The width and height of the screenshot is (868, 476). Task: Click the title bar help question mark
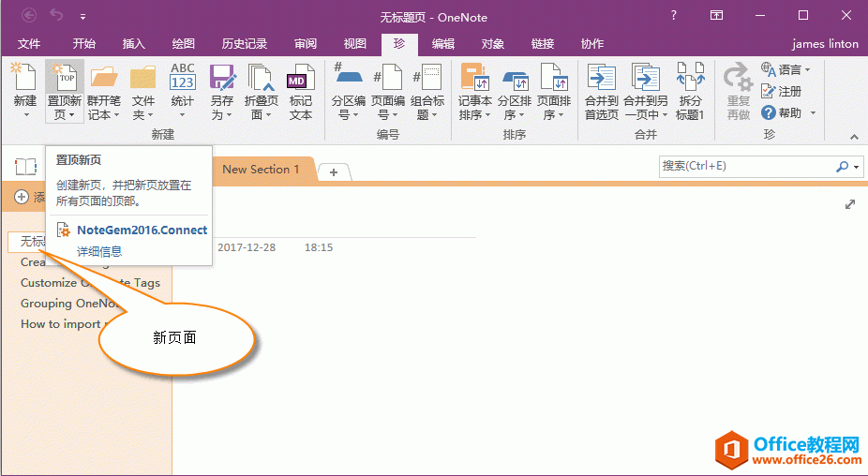(674, 16)
